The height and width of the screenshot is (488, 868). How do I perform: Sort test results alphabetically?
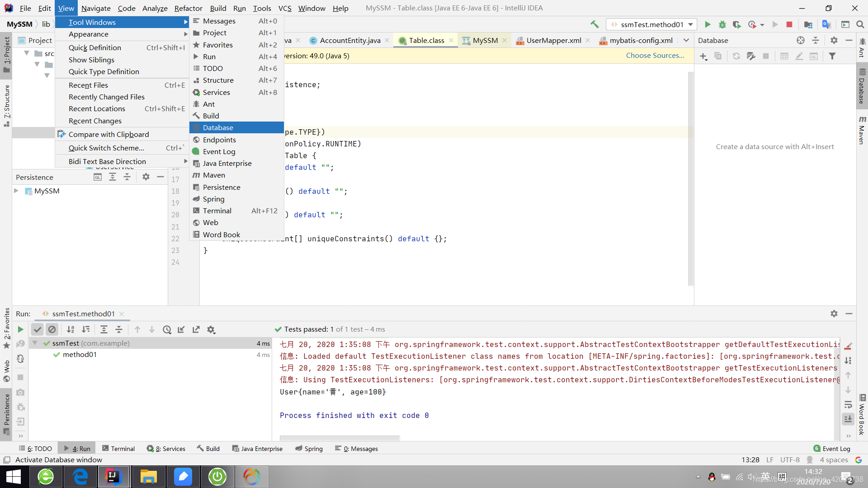(71, 329)
